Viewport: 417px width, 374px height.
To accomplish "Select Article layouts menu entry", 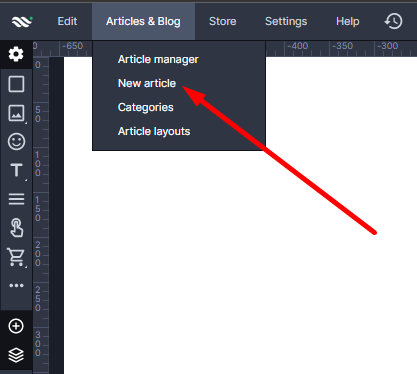I will point(154,131).
